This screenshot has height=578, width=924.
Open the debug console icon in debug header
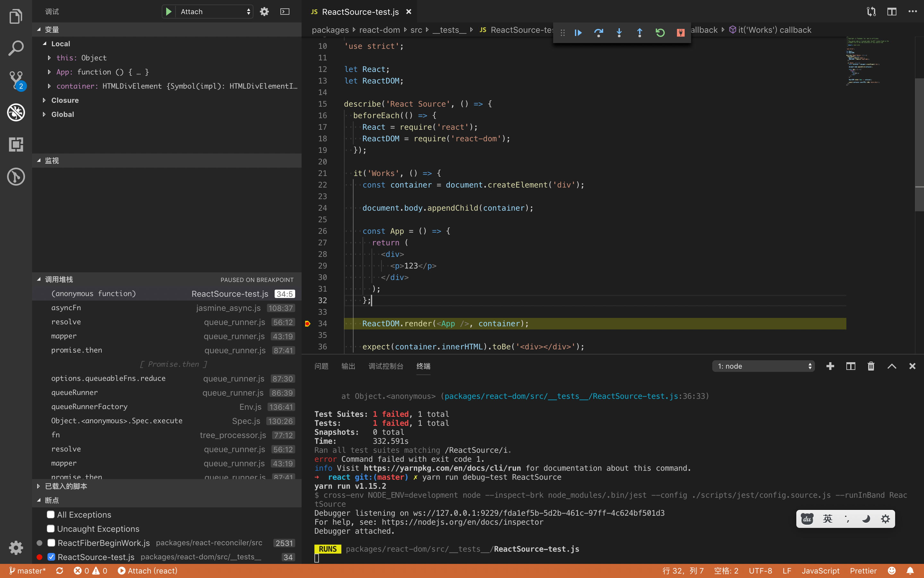point(285,12)
